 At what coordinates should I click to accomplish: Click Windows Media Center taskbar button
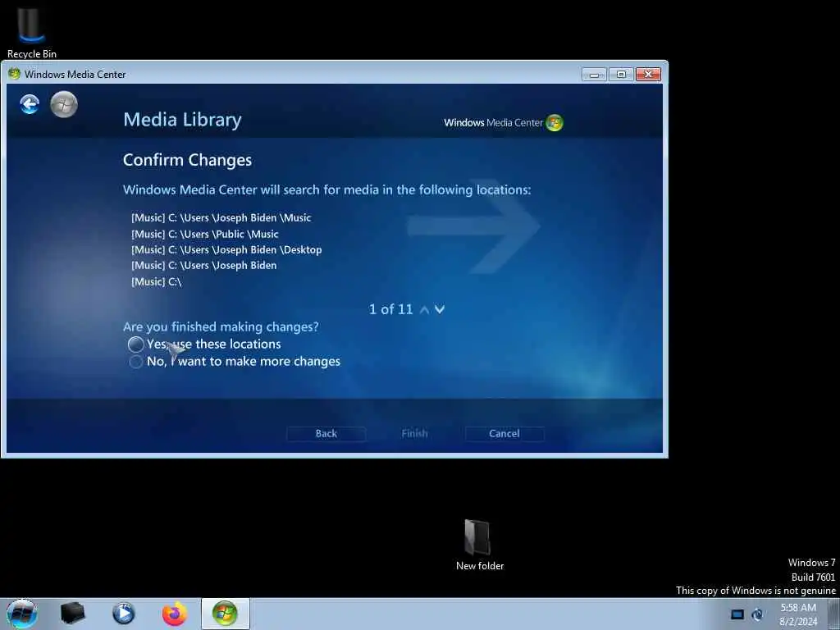[x=225, y=614]
